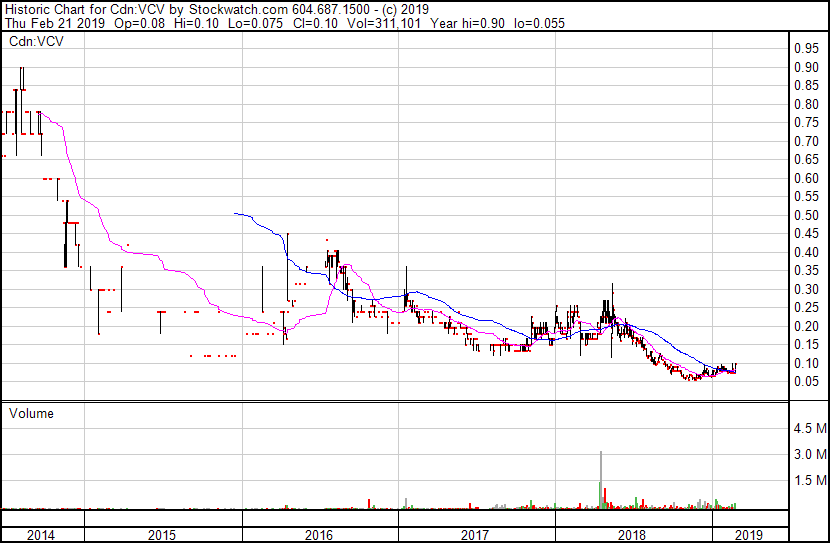Screen dimensions: 830x543
Task: Click the 0.05 price axis label
Action: [x=806, y=382]
